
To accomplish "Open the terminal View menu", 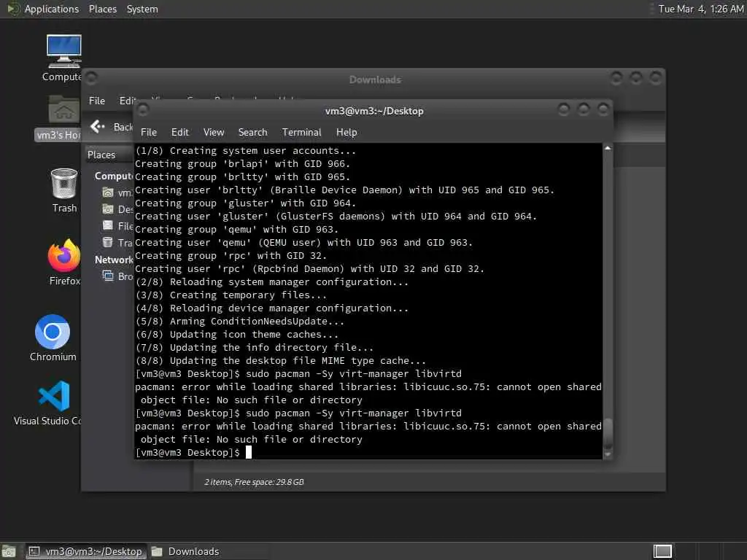I will click(214, 132).
